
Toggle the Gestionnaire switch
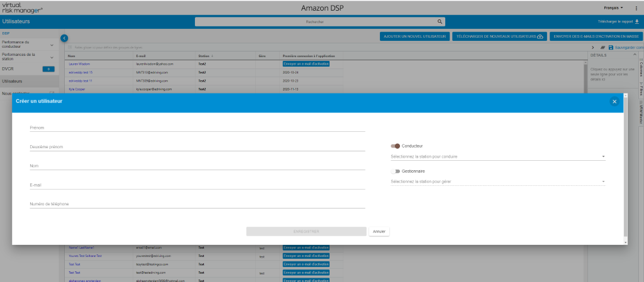[396, 171]
